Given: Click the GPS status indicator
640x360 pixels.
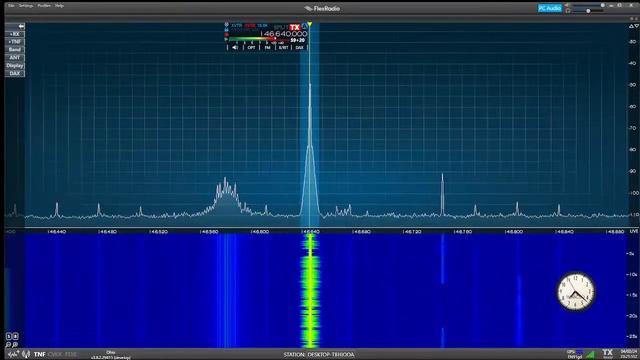Looking at the screenshot, I should pos(575,354).
